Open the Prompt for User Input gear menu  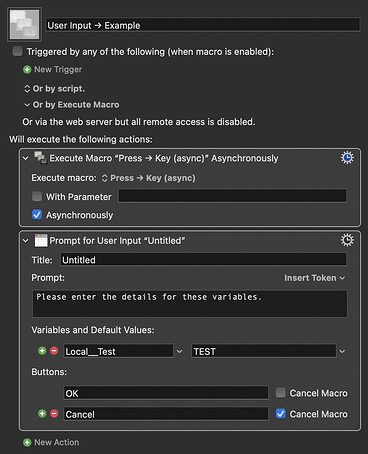coord(347,240)
